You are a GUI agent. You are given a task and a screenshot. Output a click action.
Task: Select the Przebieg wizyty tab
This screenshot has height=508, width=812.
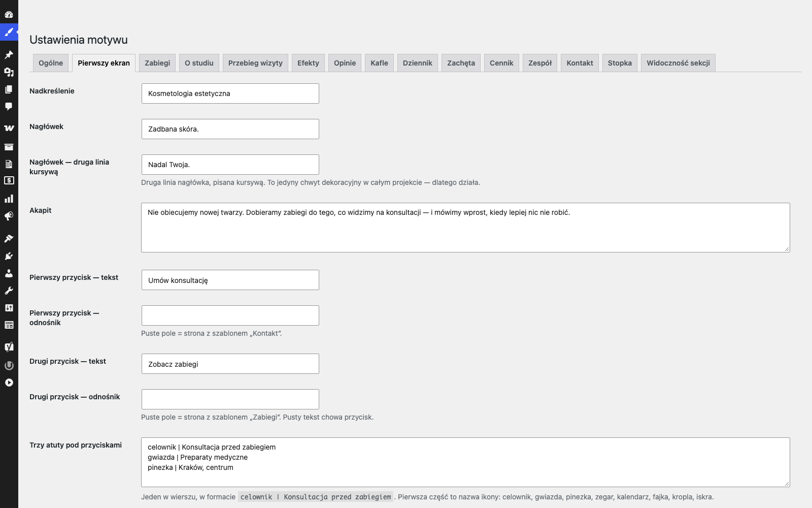point(255,63)
